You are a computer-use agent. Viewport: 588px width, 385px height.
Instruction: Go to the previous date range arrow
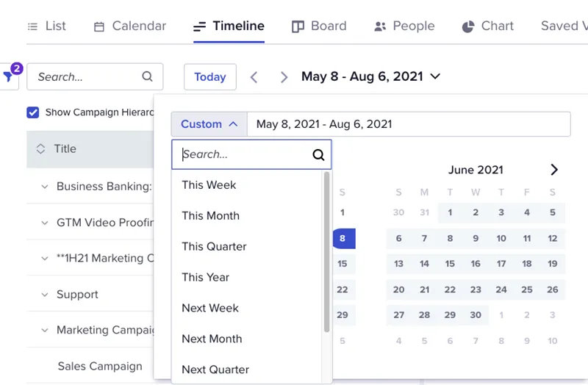[254, 77]
